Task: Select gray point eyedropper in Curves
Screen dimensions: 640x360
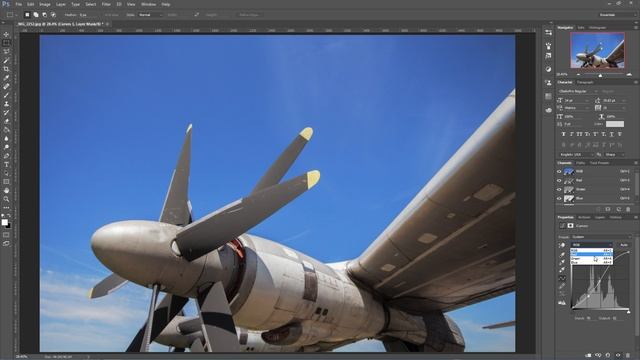Action: [562, 262]
